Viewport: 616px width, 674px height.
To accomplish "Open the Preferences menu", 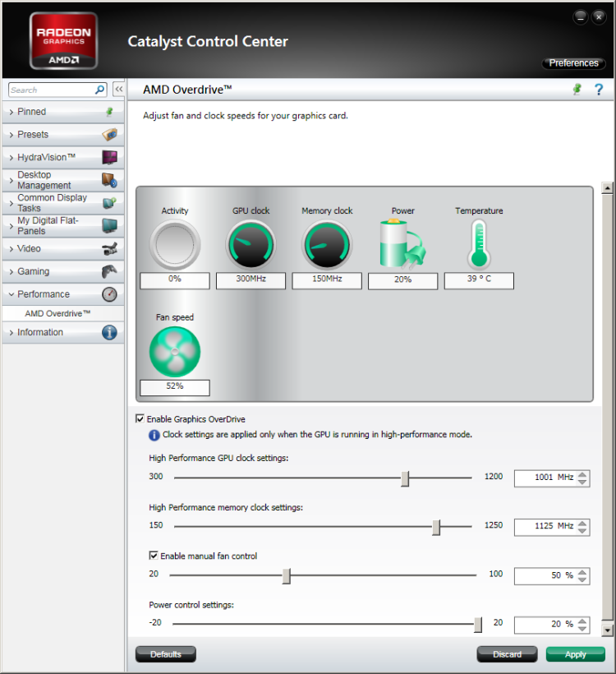I will tap(573, 63).
